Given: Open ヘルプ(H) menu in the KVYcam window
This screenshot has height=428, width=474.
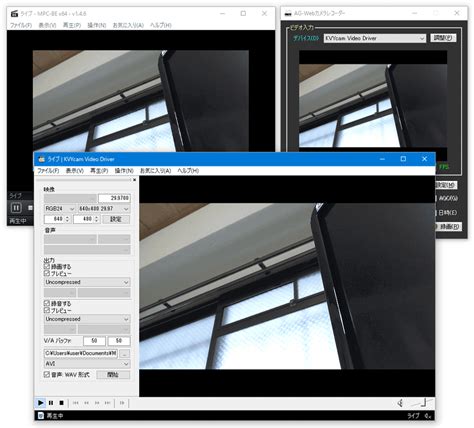Looking at the screenshot, I should click(x=188, y=171).
